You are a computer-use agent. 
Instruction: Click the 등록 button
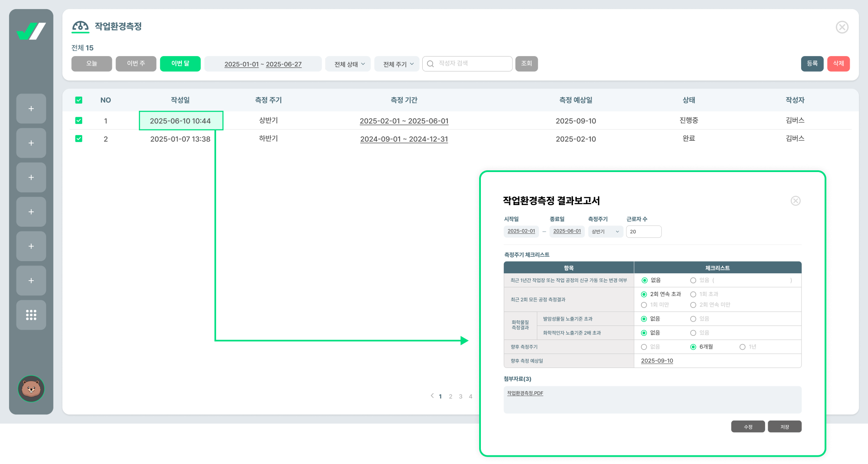click(x=812, y=64)
